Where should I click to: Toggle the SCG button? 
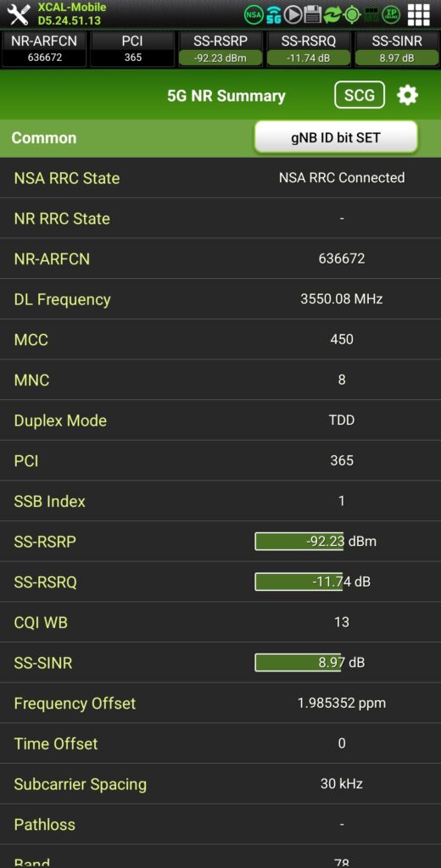360,95
